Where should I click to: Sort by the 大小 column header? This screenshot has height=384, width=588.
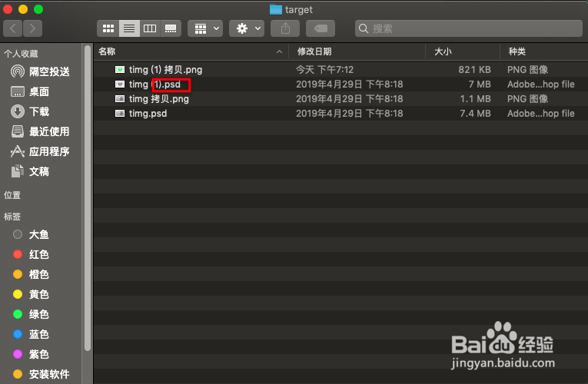click(443, 51)
